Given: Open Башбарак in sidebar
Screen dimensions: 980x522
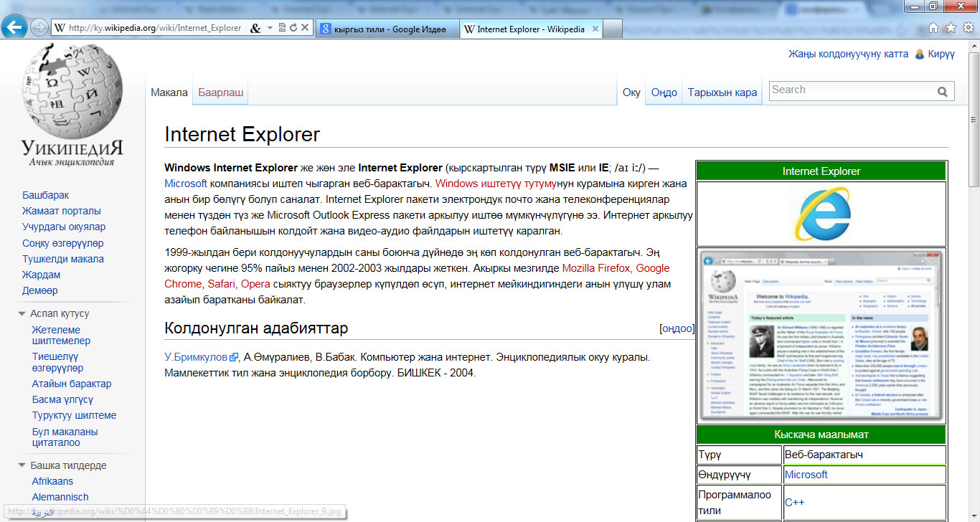Looking at the screenshot, I should click(x=45, y=195).
